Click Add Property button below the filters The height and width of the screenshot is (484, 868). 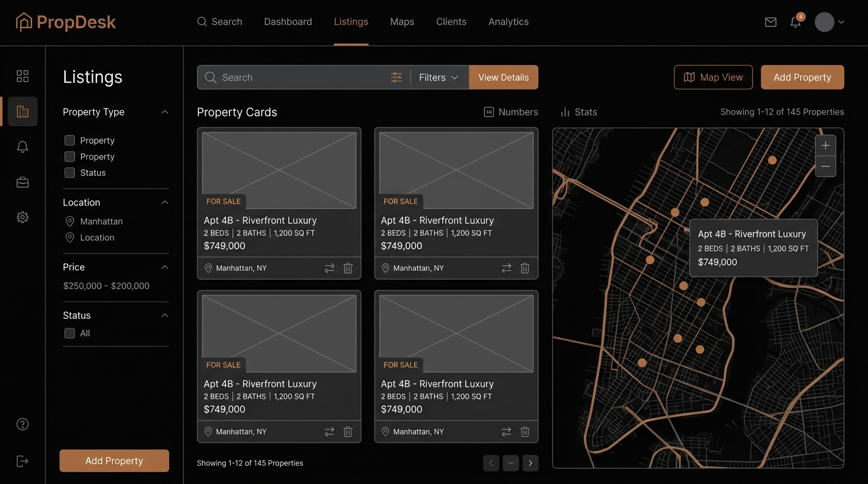click(x=114, y=461)
